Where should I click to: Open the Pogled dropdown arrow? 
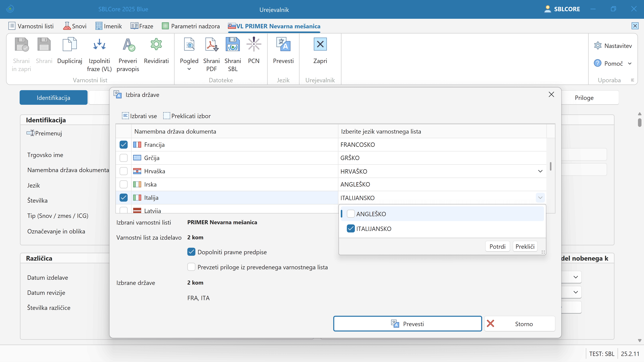pos(189,69)
